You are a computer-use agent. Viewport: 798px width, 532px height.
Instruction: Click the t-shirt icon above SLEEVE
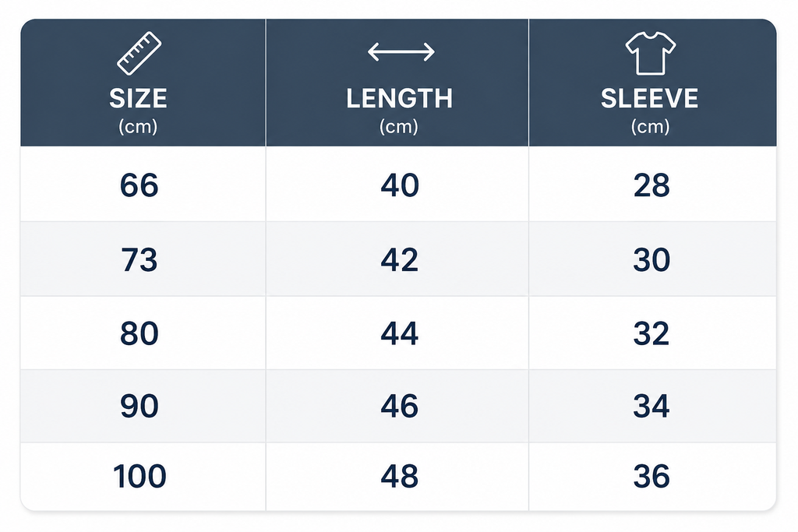tap(651, 54)
